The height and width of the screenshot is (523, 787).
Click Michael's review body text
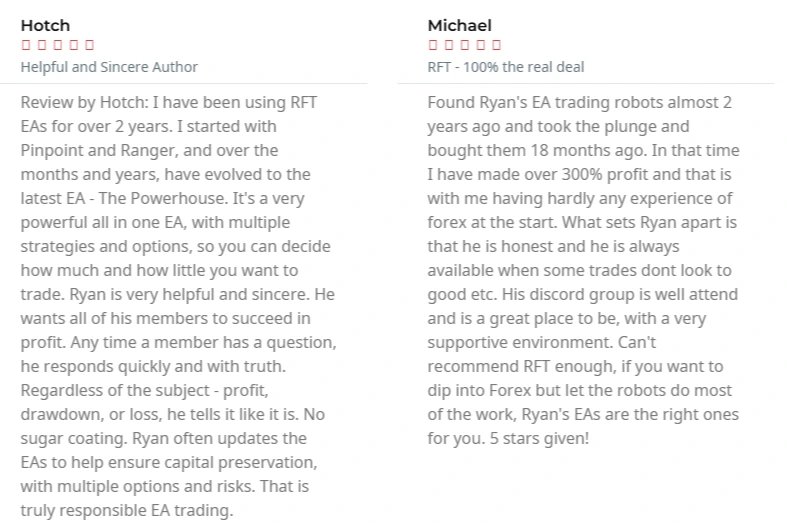(x=583, y=270)
